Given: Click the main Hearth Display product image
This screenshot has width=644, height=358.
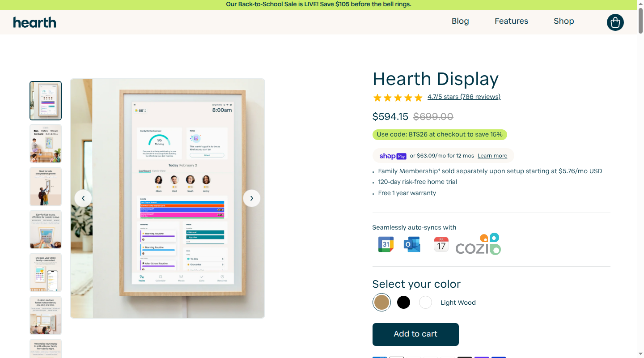Looking at the screenshot, I should point(168,198).
